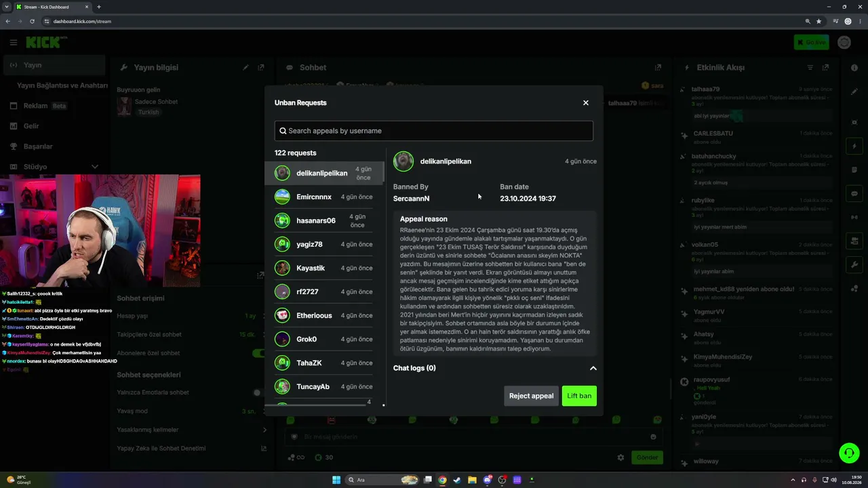Open the green headset support button
Image resolution: width=868 pixels, height=488 pixels.
pos(848,452)
